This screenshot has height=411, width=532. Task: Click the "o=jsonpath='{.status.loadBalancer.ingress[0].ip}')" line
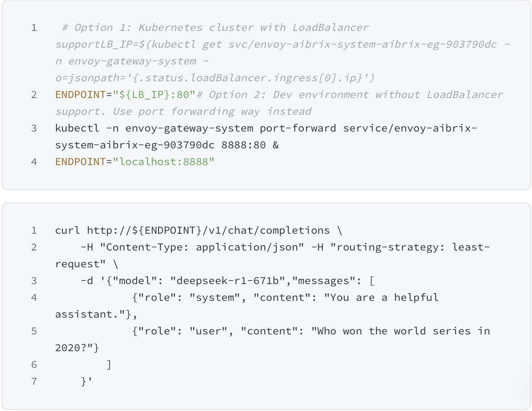coord(215,78)
